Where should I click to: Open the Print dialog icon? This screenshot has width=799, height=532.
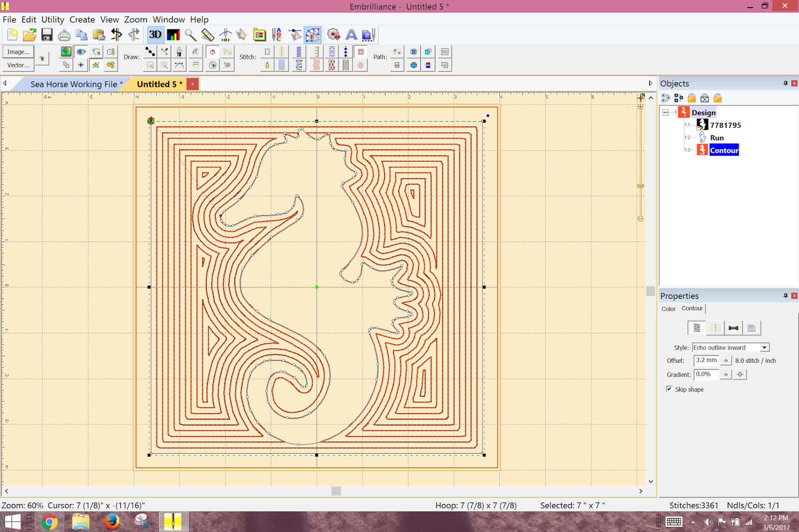[64, 34]
